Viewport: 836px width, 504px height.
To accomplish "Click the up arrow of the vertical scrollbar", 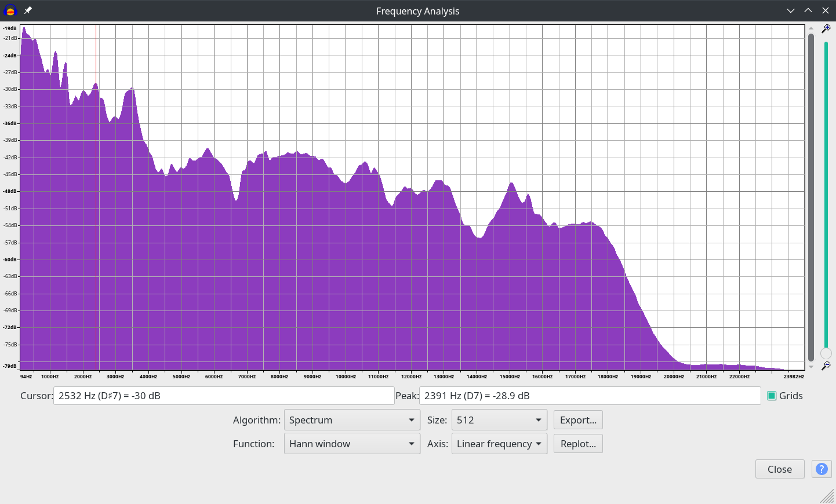I will (811, 28).
